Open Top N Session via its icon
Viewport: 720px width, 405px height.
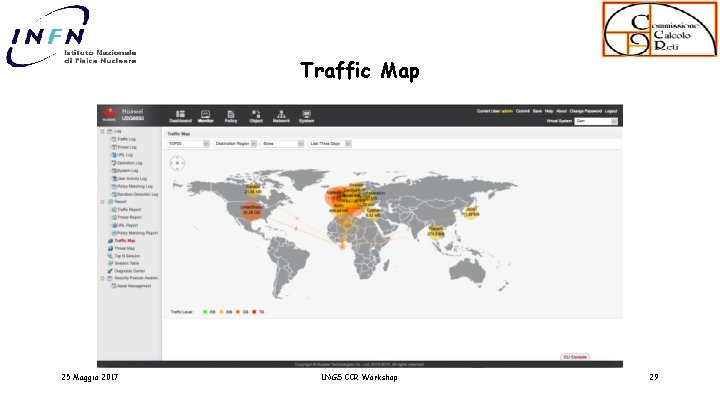point(110,256)
